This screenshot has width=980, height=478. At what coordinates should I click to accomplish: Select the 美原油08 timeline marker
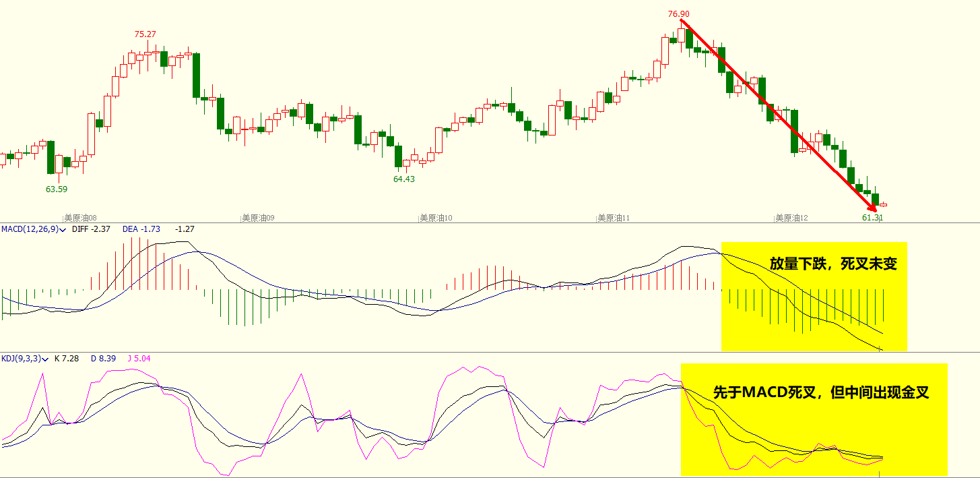pyautogui.click(x=80, y=218)
